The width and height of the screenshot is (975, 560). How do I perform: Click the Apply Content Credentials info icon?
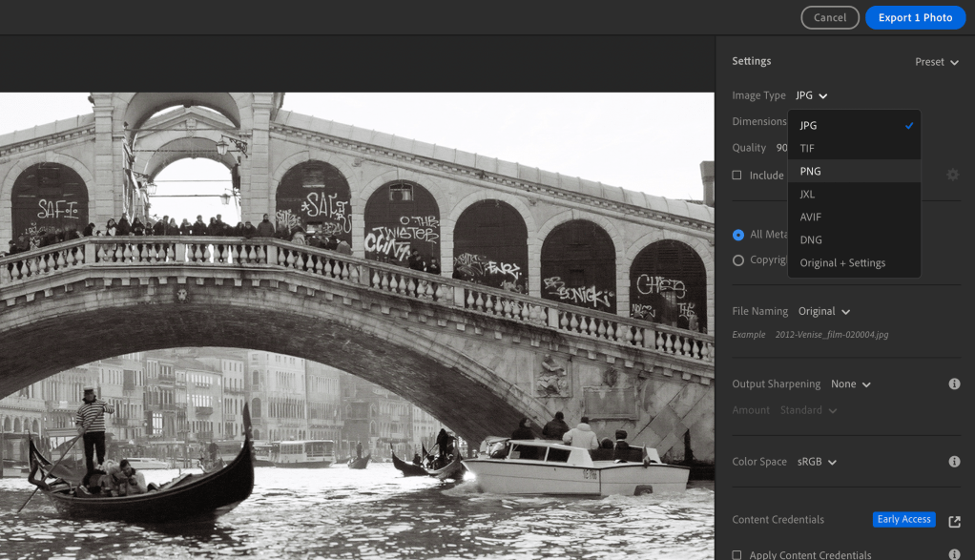pyautogui.click(x=954, y=554)
